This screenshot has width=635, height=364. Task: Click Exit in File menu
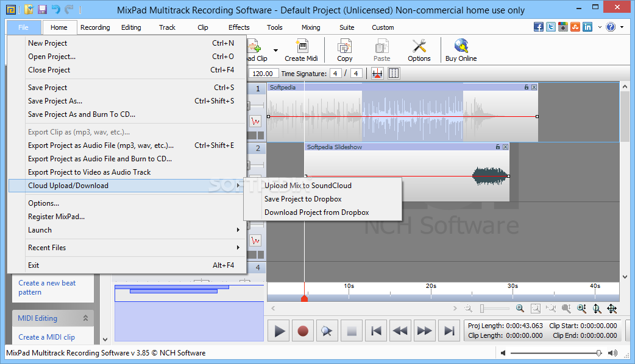coord(127,265)
